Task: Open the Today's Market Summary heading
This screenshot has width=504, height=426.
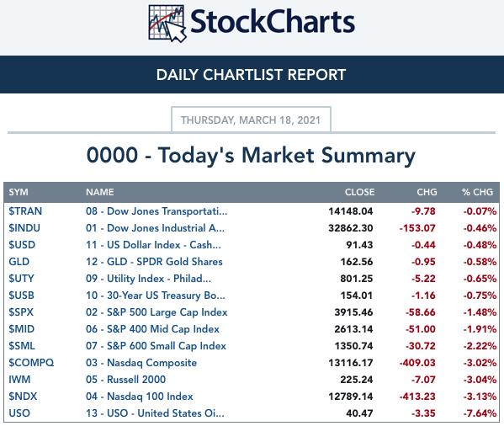Action: pos(251,155)
